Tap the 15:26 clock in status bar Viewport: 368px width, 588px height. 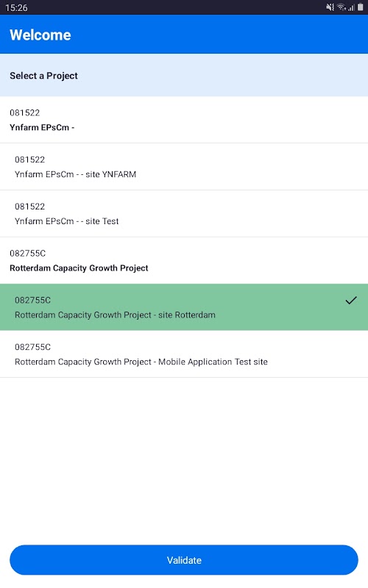16,7
